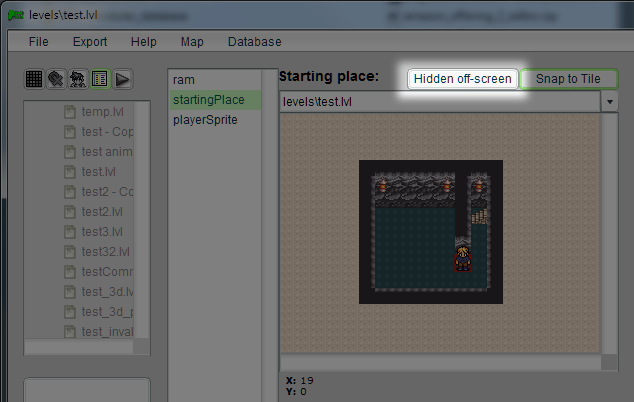This screenshot has width=634, height=402.
Task: Select test.lvl in the file tree
Action: tap(98, 172)
